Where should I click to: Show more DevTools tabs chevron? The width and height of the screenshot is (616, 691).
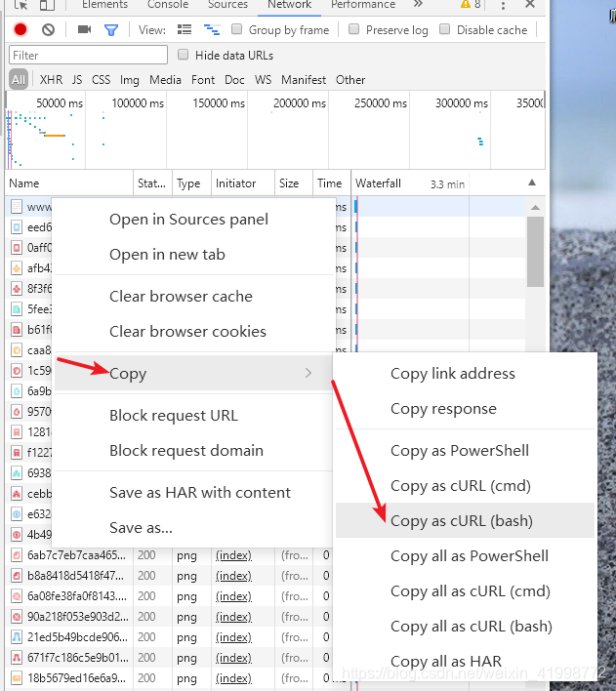coord(418,5)
